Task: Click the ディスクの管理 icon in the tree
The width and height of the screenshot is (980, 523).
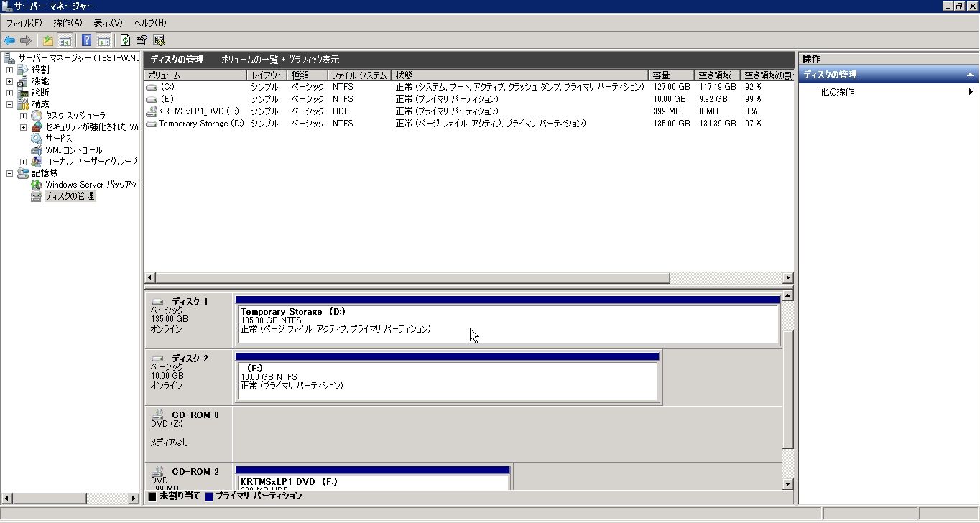Action: (x=37, y=196)
